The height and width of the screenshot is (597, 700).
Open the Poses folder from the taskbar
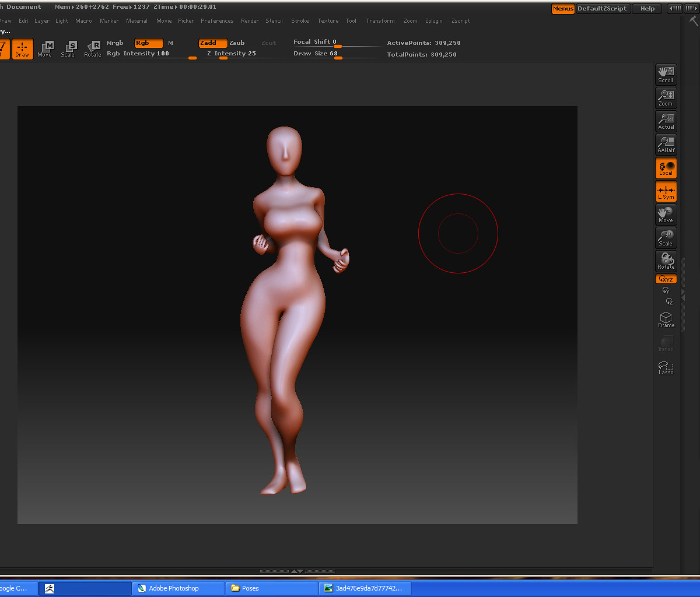pyautogui.click(x=272, y=588)
